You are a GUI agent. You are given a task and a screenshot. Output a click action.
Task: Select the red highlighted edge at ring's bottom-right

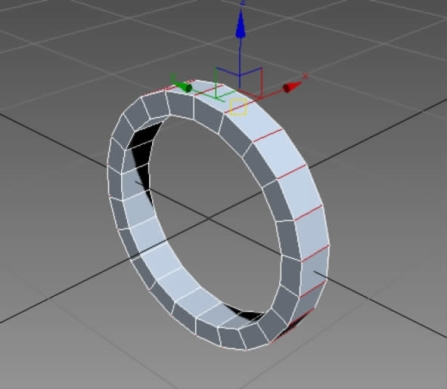pos(293,326)
